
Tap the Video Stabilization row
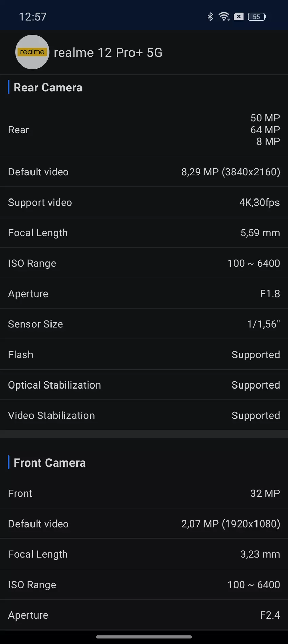[x=144, y=415]
